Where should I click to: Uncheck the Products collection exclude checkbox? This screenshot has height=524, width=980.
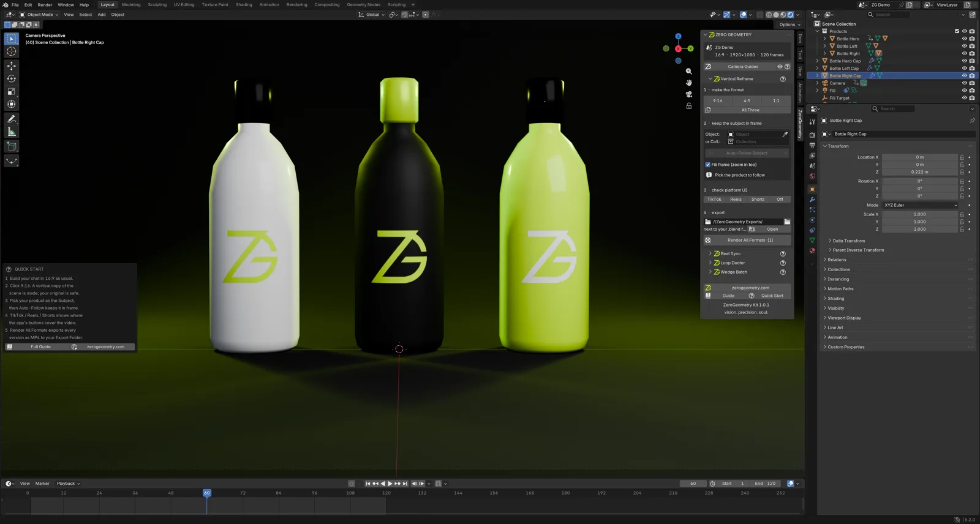pos(957,31)
